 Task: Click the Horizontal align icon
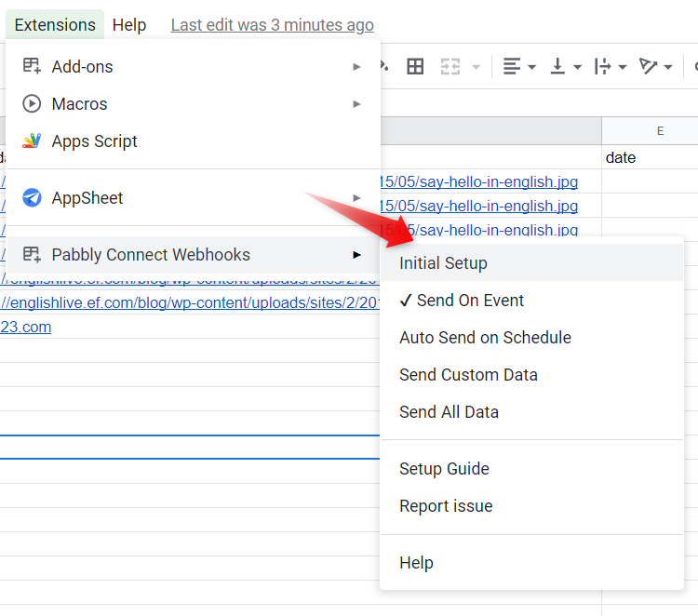(512, 67)
